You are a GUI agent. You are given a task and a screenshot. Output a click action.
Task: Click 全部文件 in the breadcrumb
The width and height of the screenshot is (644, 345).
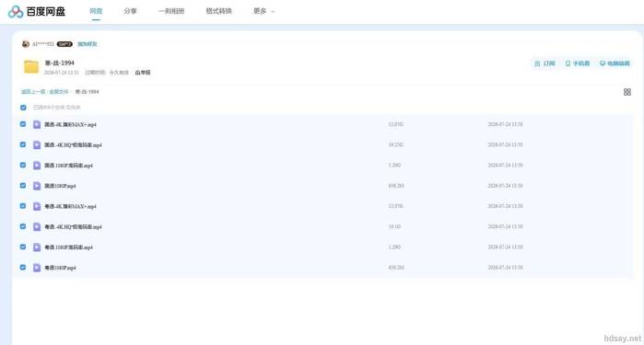click(59, 91)
